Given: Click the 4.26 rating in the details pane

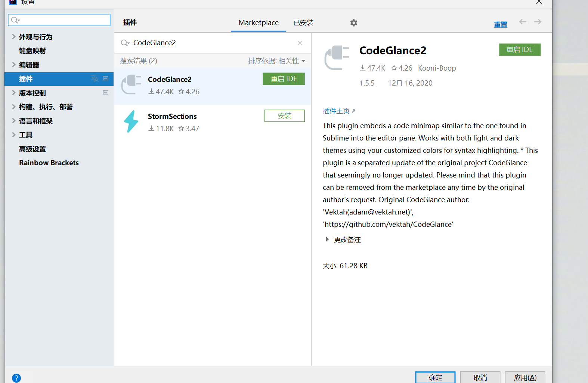Looking at the screenshot, I should point(402,68).
